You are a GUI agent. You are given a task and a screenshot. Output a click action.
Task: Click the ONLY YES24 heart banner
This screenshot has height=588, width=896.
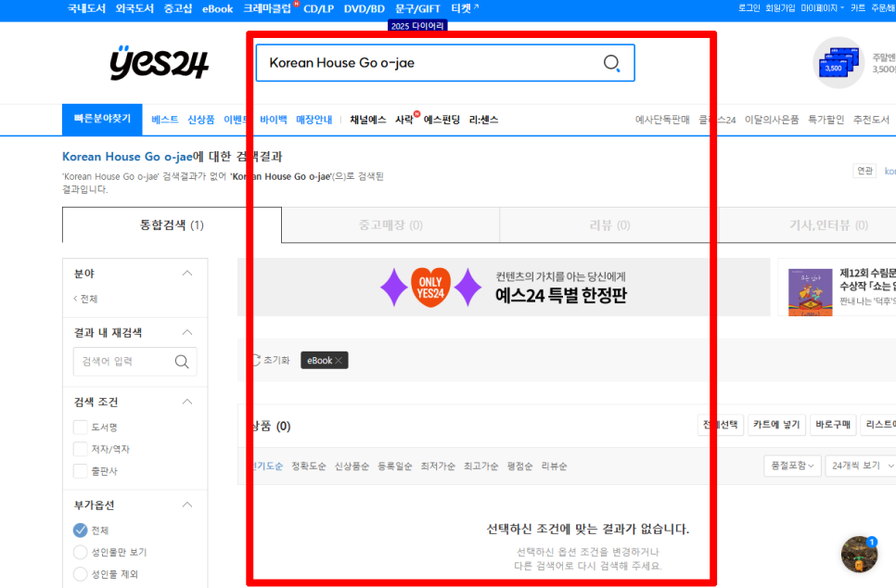431,288
